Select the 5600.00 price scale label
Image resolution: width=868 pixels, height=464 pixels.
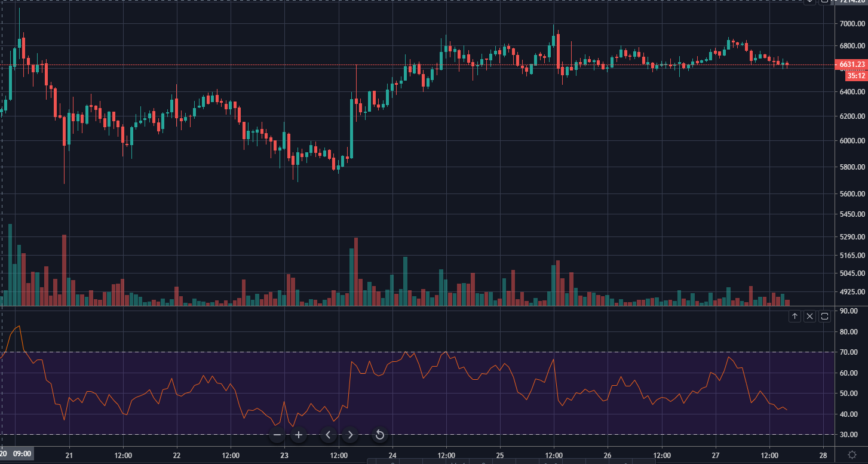click(852, 193)
